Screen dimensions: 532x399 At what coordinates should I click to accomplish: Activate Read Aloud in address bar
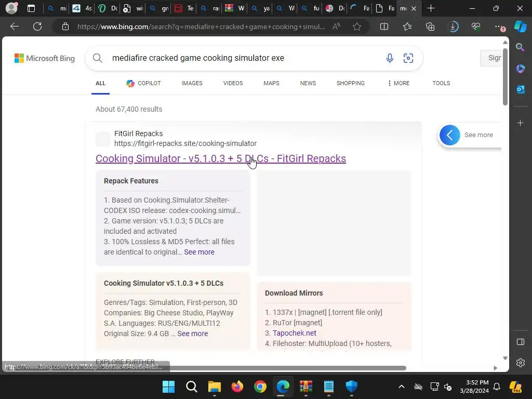tap(336, 26)
